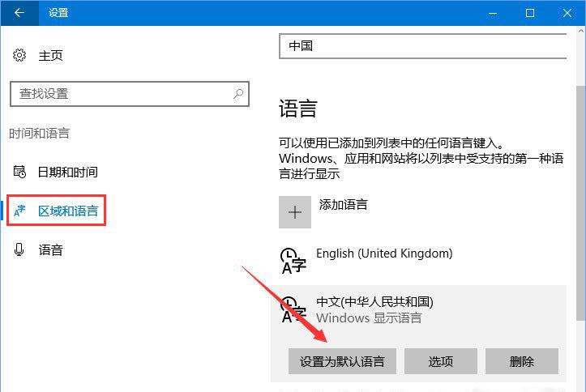586x392 pixels.
Task: Click the 语音 microphone icon
Action: click(x=19, y=249)
